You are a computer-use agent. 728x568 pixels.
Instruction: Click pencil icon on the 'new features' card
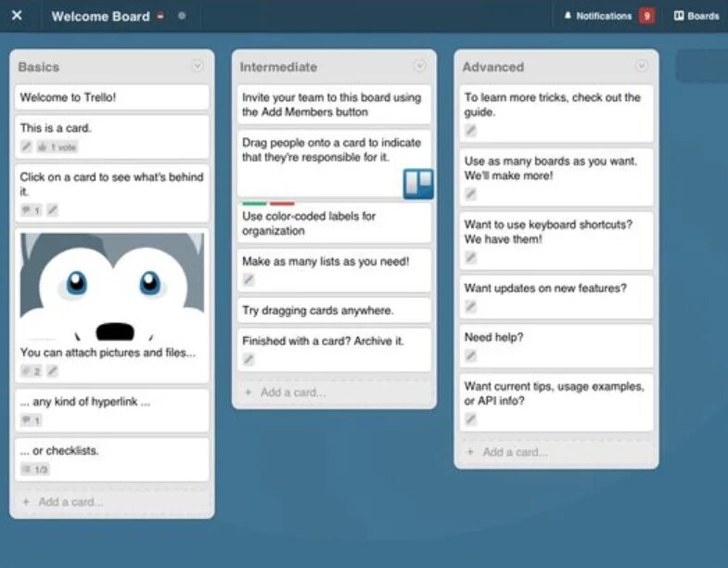point(471,307)
